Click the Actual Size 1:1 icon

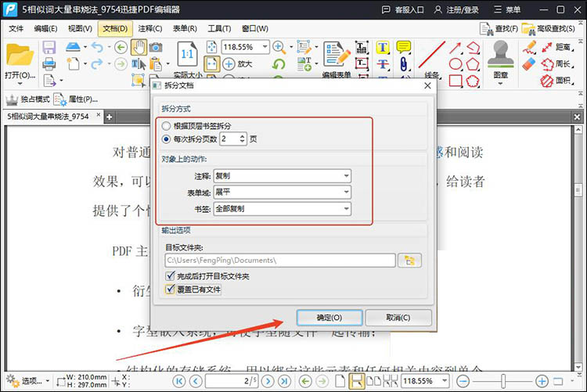[187, 55]
